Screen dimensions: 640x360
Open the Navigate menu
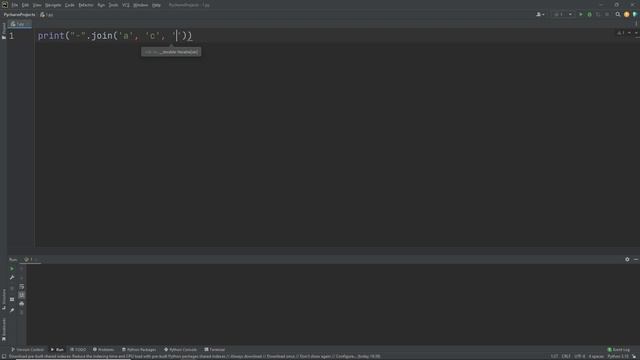(x=53, y=5)
